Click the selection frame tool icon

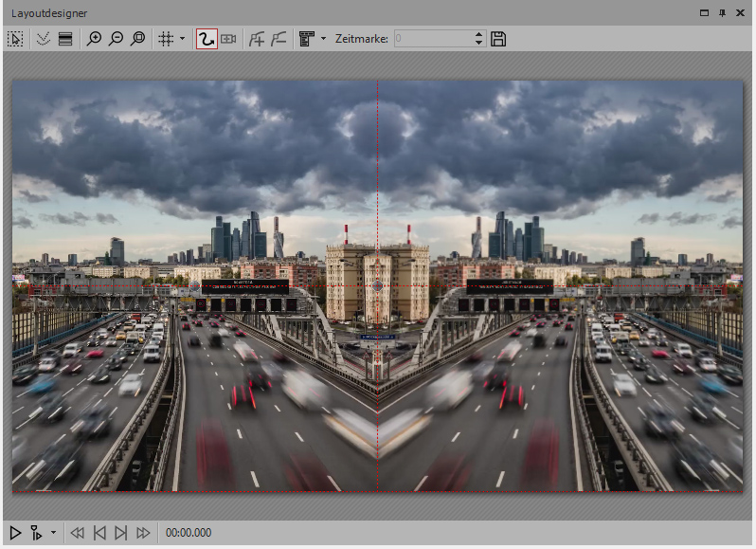click(15, 39)
